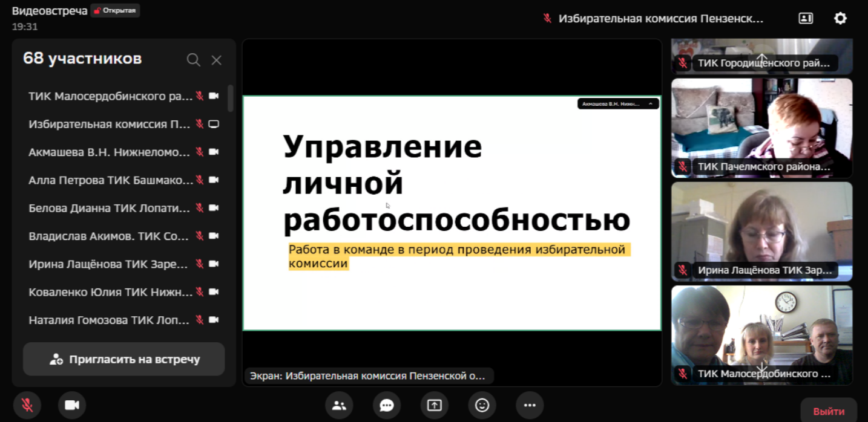The image size is (868, 422).
Task: Click mic icon for Коваленко Юлия row
Action: coord(199,291)
